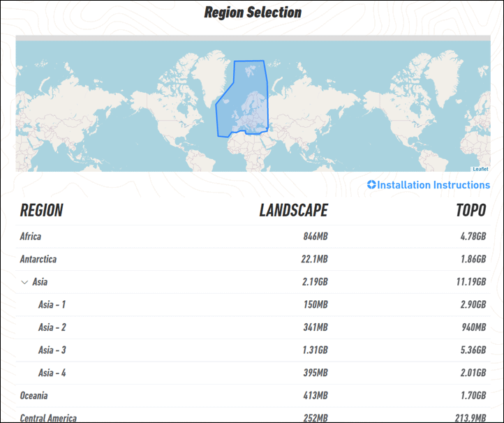
Task: Download Asia Landscape 2.19GB
Action: [315, 282]
